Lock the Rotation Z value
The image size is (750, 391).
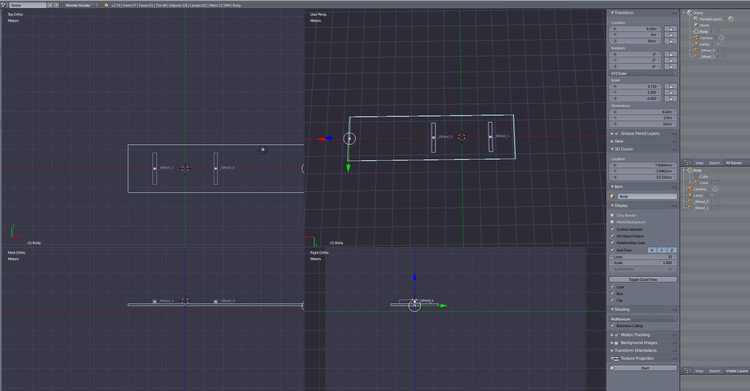672,67
